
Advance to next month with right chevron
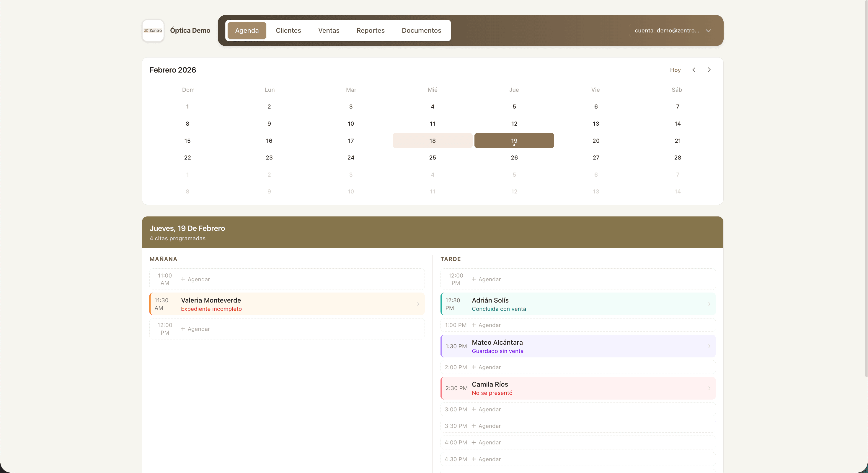(709, 70)
